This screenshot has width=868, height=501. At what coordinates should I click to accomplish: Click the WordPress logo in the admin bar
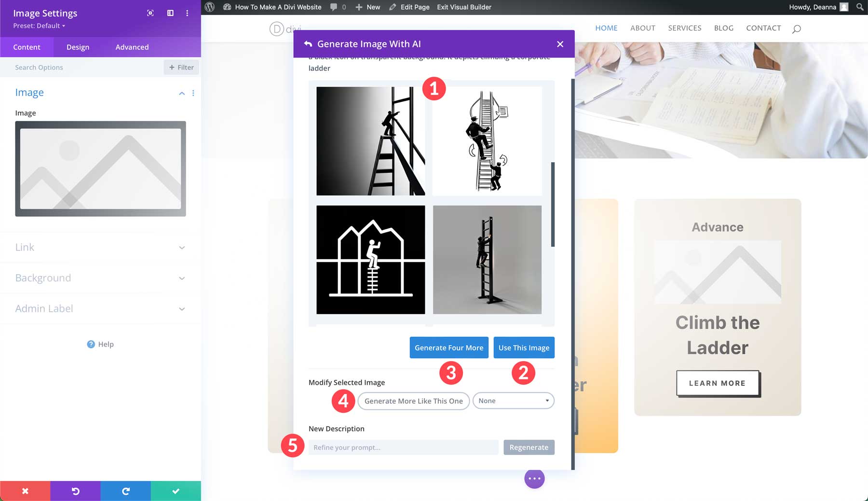[x=209, y=7]
